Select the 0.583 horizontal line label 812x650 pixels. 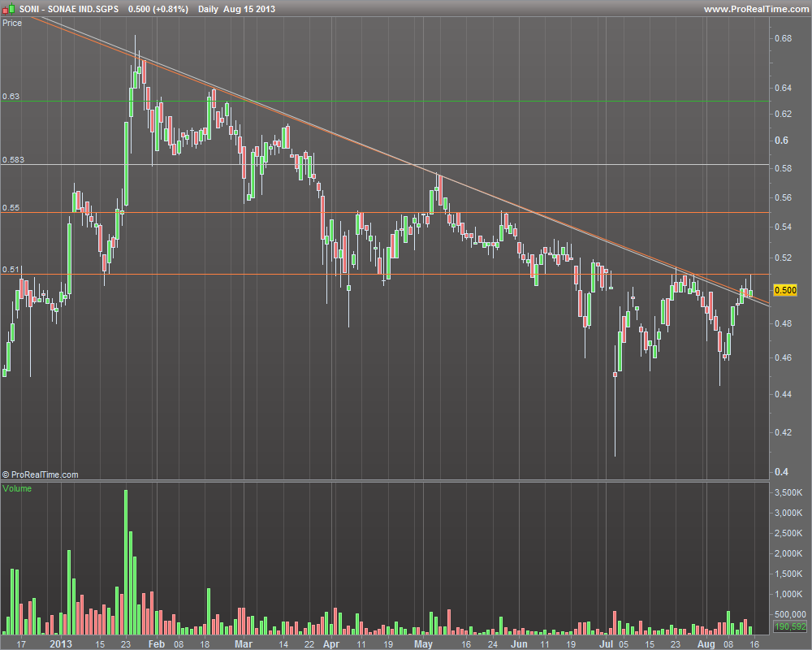click(14, 159)
